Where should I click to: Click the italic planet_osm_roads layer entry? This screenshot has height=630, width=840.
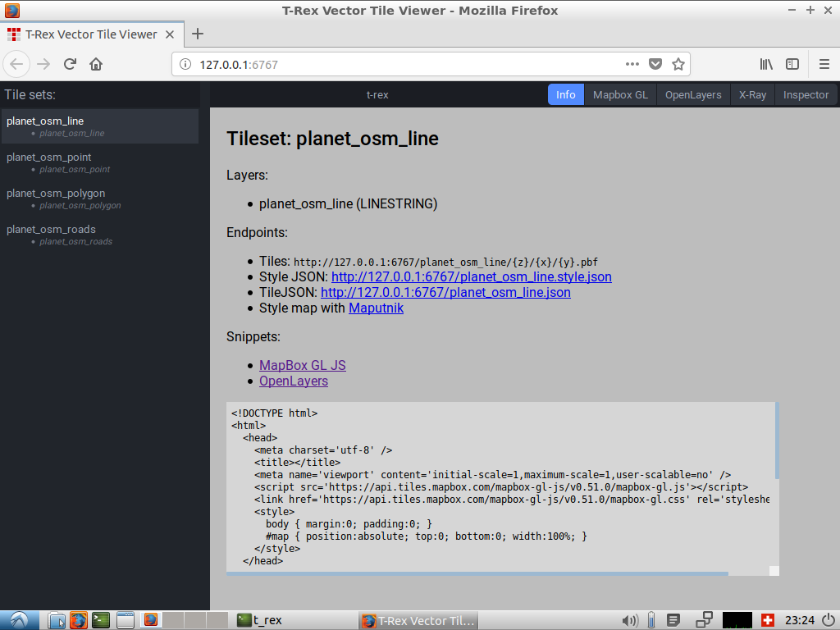point(75,242)
